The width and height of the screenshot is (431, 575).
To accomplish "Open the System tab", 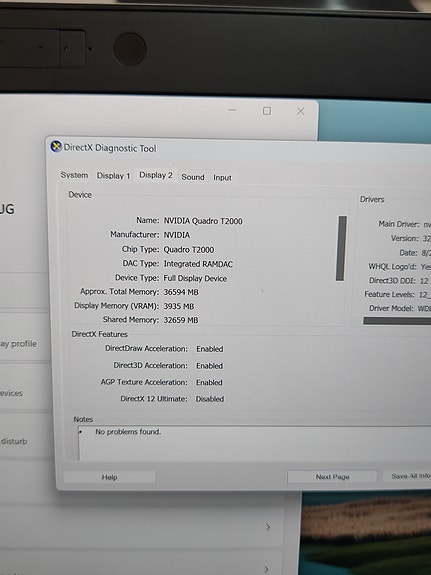I will [74, 175].
